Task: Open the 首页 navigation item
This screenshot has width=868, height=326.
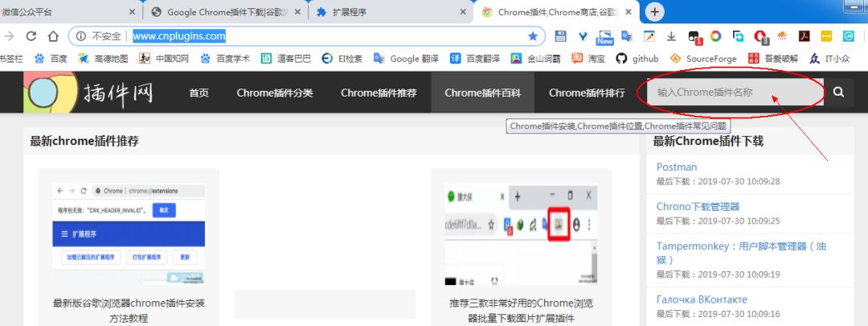Action: tap(199, 93)
